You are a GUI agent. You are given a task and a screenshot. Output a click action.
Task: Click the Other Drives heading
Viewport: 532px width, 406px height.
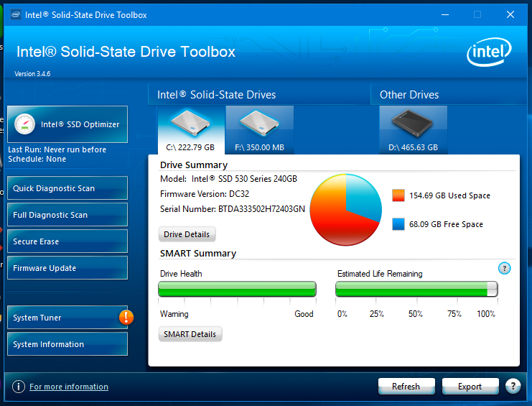pyautogui.click(x=409, y=95)
